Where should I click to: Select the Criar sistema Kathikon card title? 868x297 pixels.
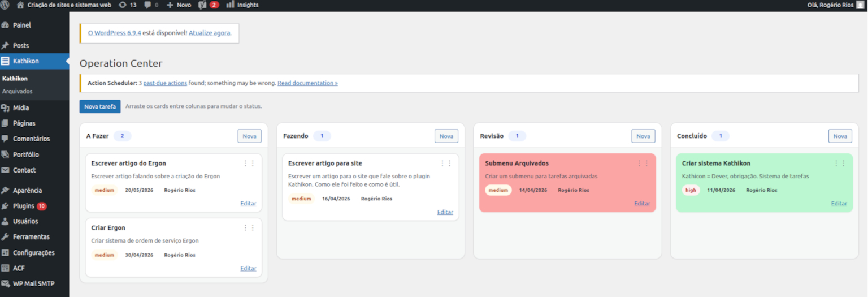[x=716, y=163]
